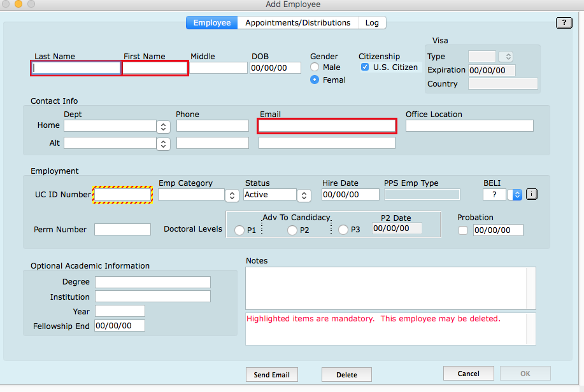Open the Visa Type stepper
Viewport: 584px width, 392px height.
[506, 57]
